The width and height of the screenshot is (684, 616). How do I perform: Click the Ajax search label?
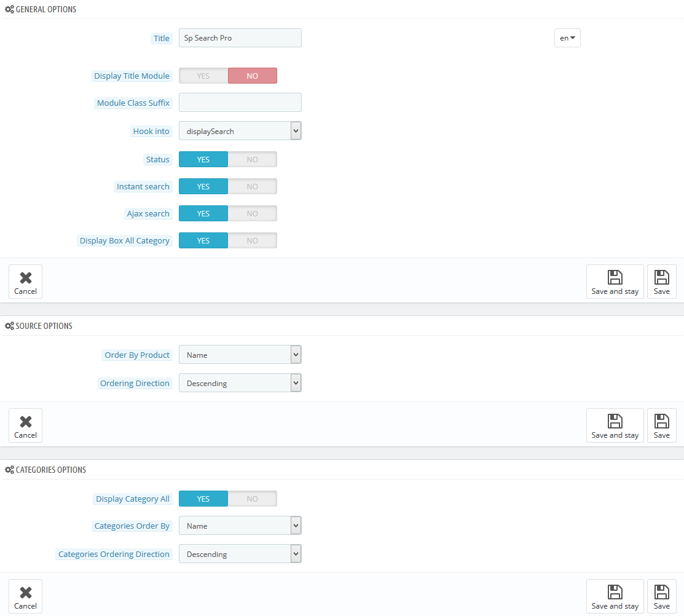pos(148,214)
